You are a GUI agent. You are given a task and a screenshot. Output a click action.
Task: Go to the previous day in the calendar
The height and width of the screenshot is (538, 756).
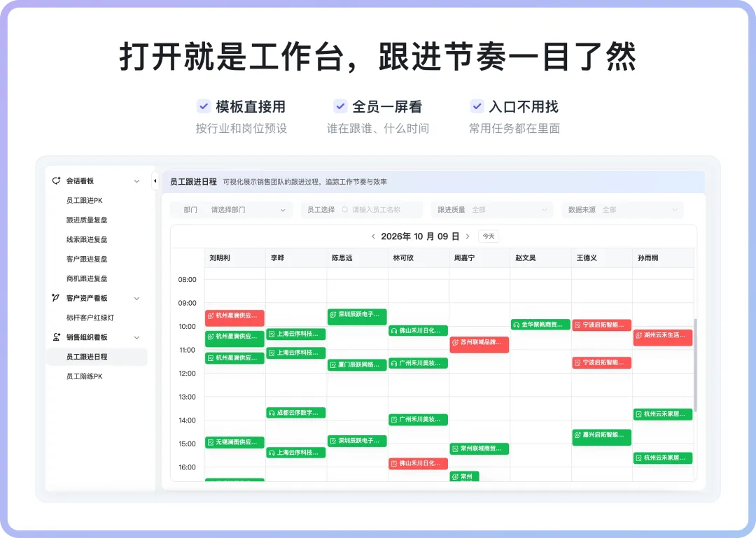[x=373, y=236]
